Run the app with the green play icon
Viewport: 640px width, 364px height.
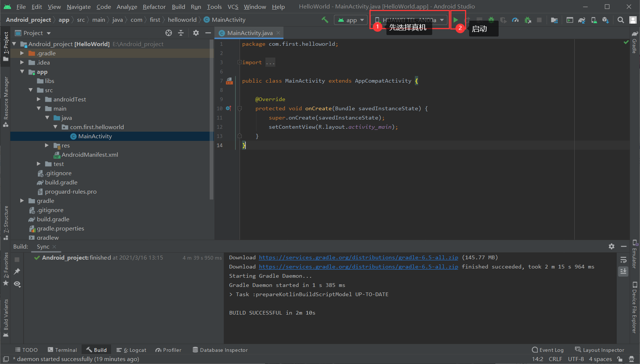click(458, 20)
